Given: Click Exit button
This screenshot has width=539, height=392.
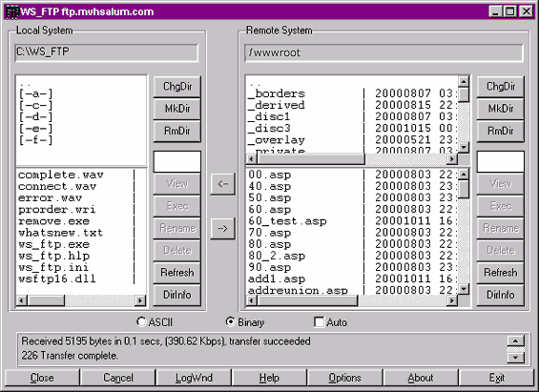Looking at the screenshot, I should (497, 378).
